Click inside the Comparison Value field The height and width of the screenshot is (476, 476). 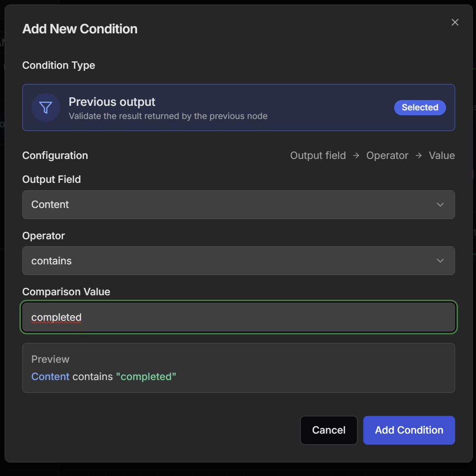(238, 317)
